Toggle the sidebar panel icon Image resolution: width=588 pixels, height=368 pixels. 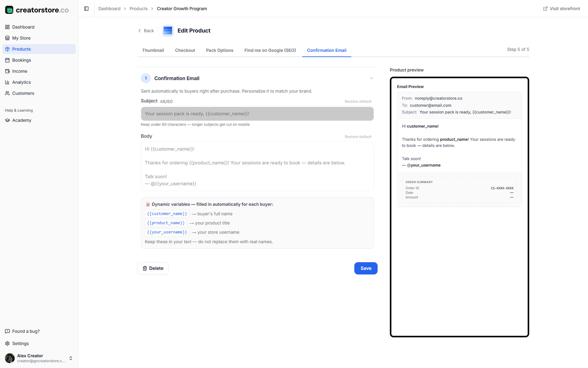coord(86,9)
